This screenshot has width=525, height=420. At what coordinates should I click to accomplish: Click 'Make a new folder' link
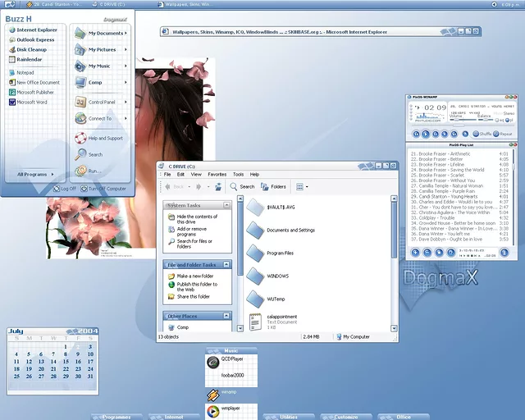(x=194, y=276)
